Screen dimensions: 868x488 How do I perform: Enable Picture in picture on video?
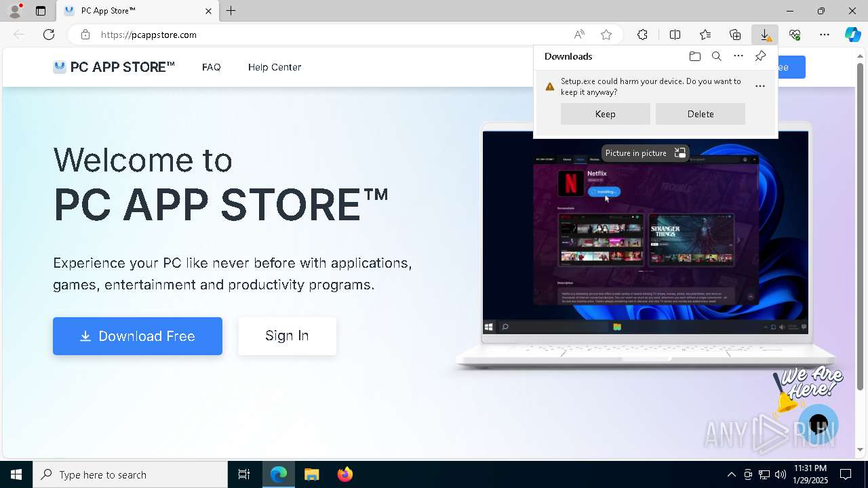tap(645, 153)
